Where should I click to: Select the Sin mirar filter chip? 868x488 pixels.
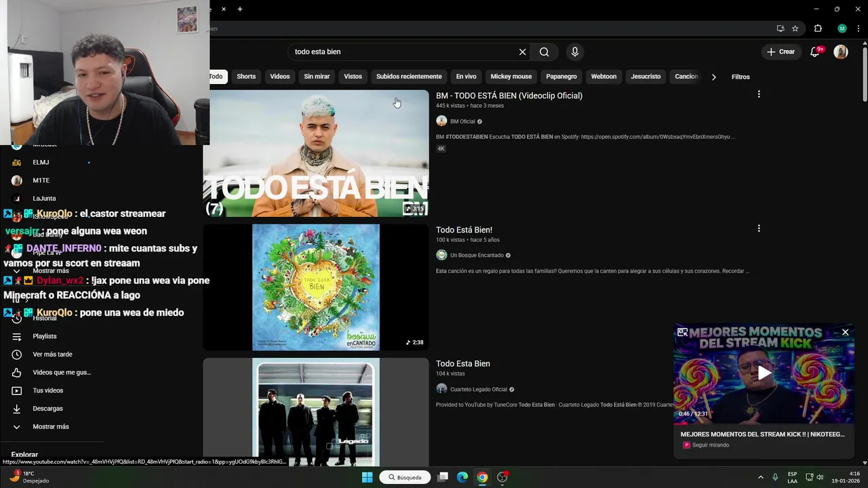point(317,77)
